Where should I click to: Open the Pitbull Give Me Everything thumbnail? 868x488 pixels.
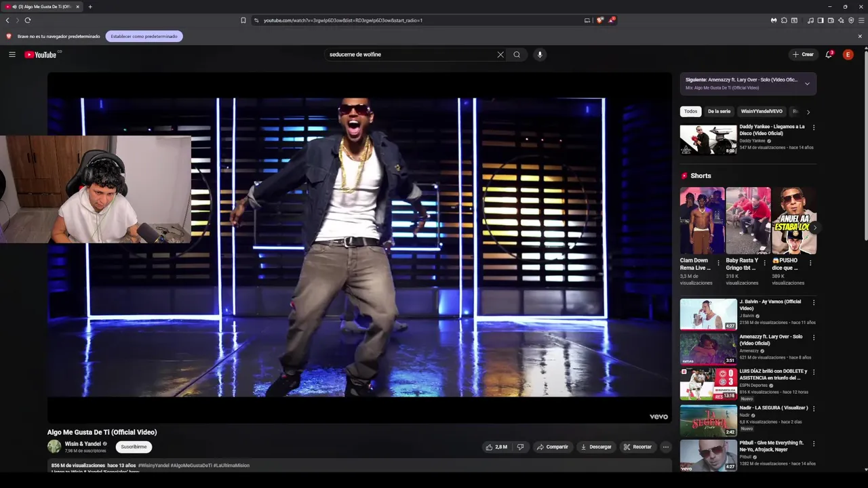coord(708,455)
